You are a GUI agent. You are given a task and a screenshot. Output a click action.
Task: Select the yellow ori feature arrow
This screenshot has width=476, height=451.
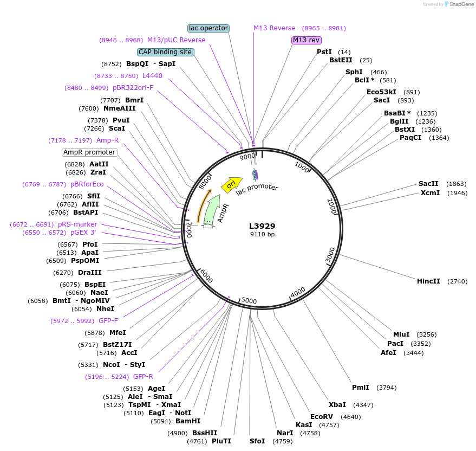(232, 183)
